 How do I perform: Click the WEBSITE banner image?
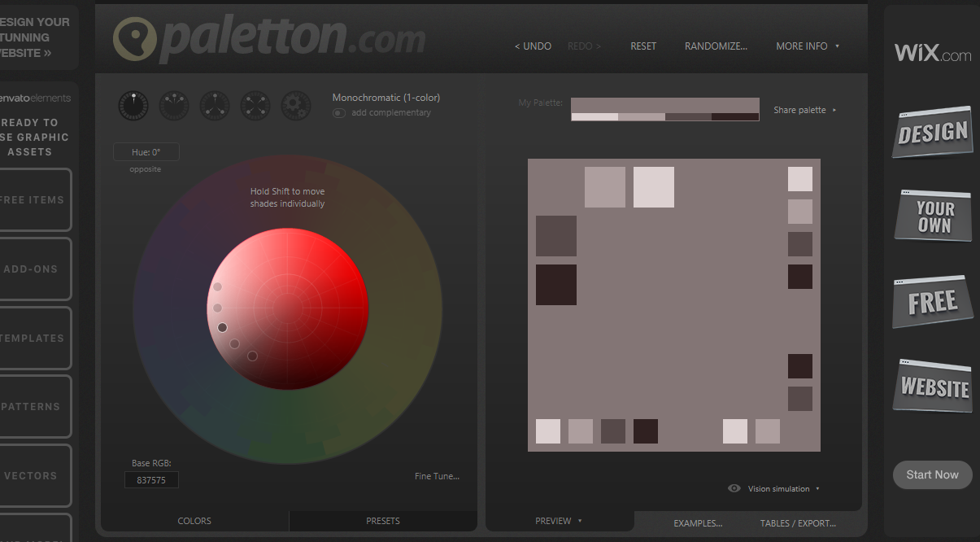tap(933, 386)
